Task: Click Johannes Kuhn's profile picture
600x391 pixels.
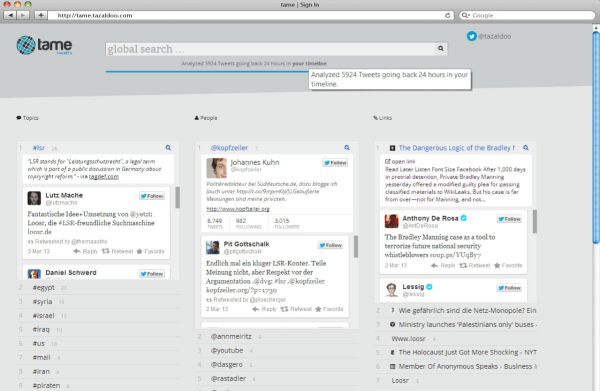Action: [217, 168]
